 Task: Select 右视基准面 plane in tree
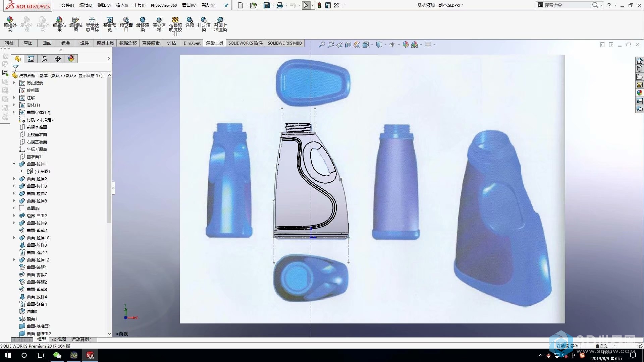(x=37, y=142)
